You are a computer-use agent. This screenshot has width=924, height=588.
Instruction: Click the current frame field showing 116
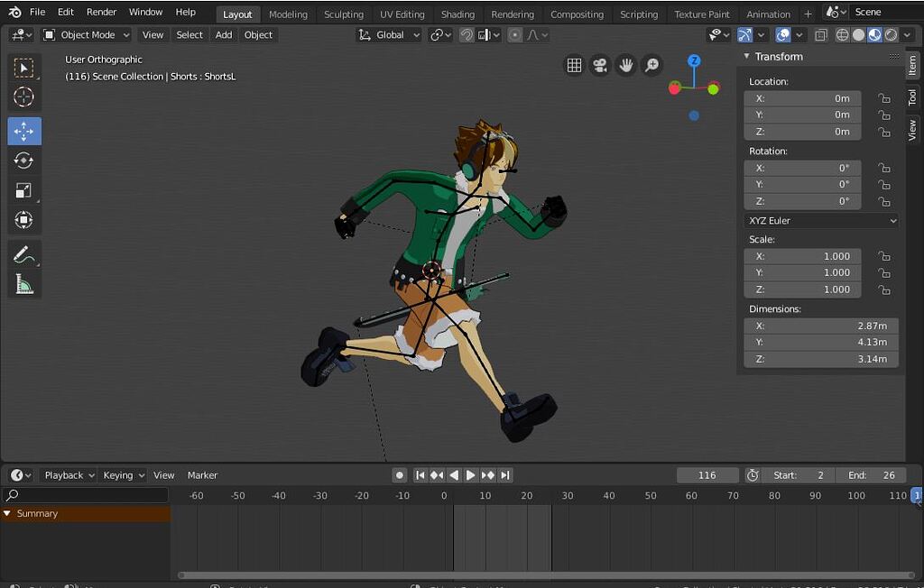pos(707,474)
